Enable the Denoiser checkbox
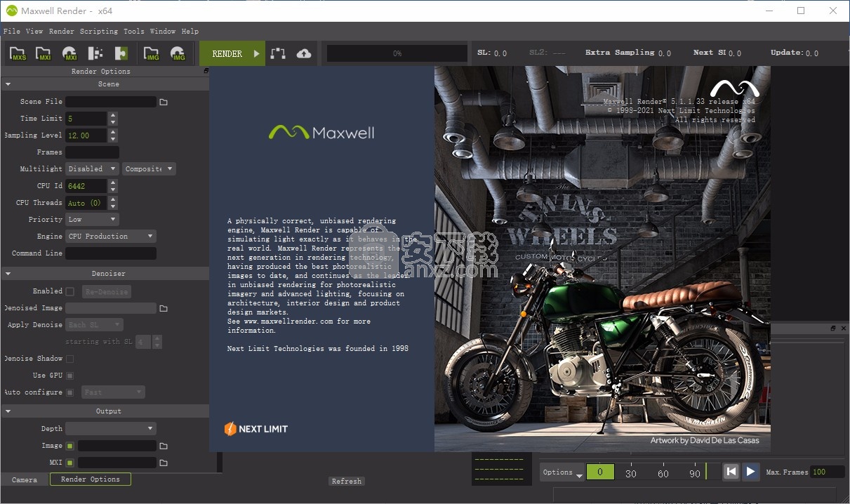The height and width of the screenshot is (504, 850). point(69,291)
